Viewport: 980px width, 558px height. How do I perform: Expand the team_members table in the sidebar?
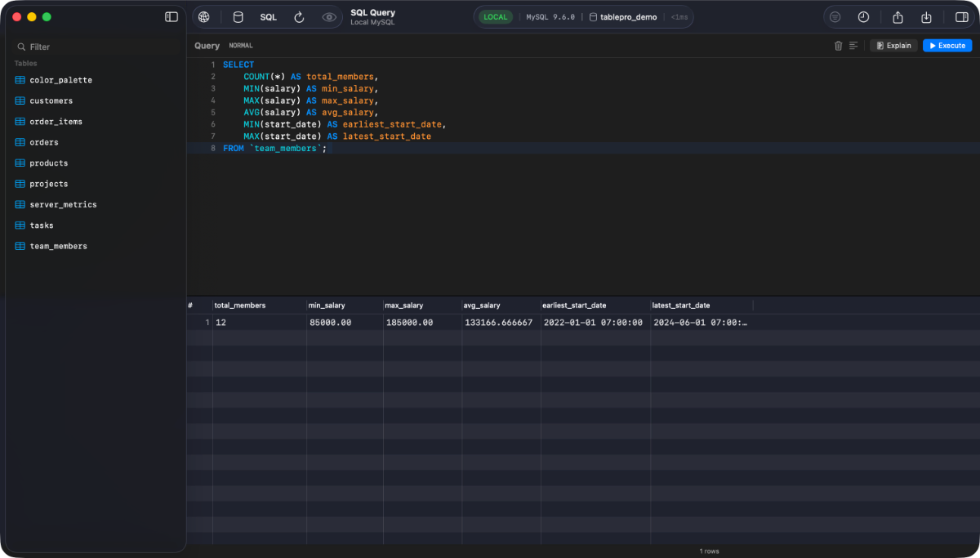click(x=56, y=245)
